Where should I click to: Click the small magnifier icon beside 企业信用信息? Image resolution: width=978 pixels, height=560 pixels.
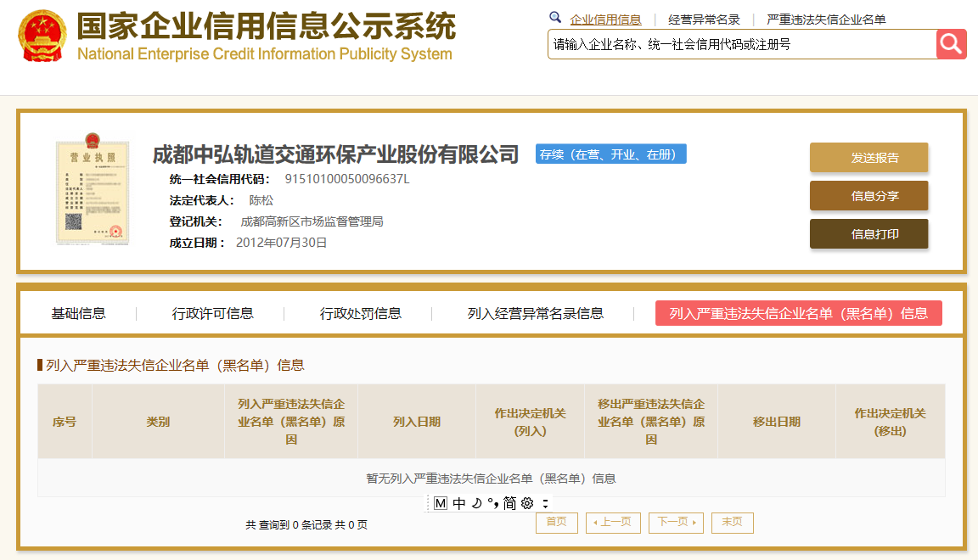555,18
